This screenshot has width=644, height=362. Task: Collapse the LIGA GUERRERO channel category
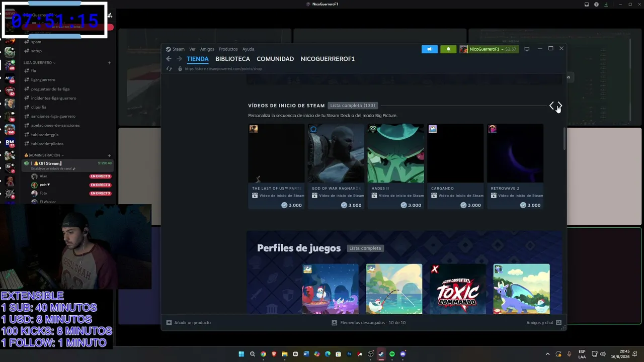click(39, 63)
